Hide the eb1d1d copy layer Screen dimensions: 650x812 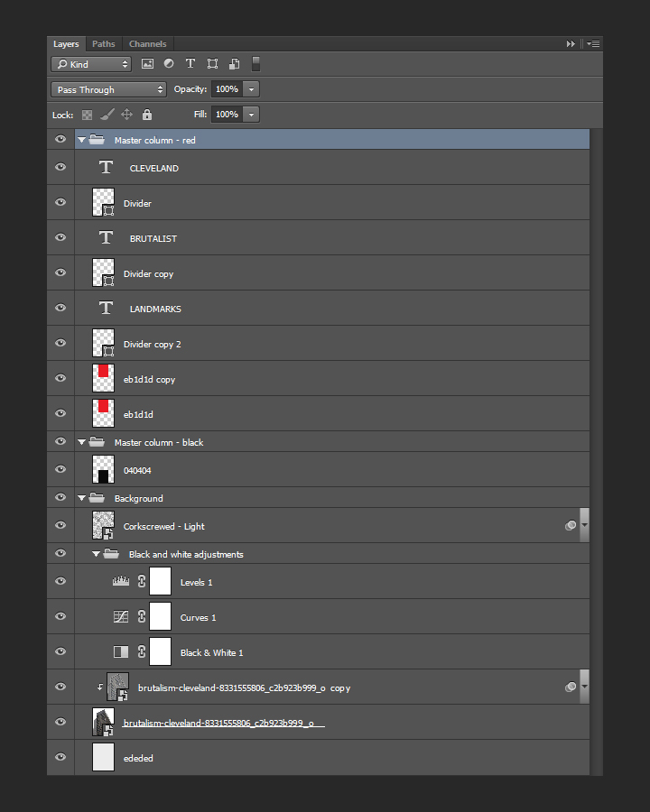point(60,379)
